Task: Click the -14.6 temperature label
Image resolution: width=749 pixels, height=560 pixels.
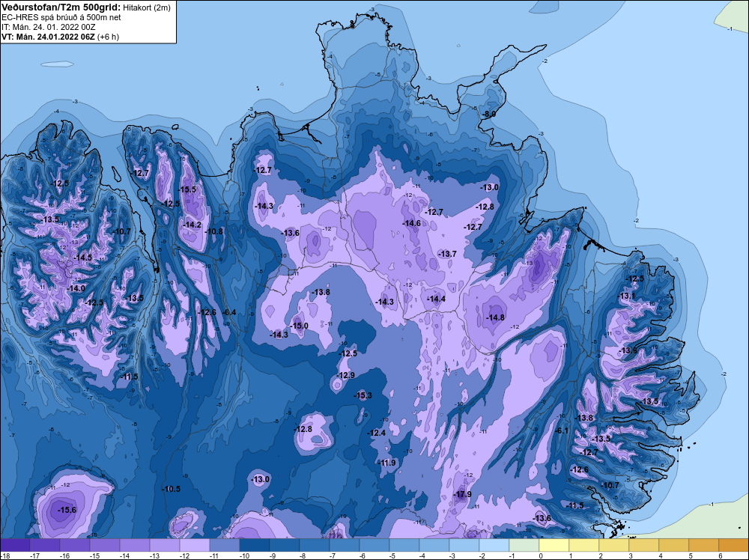Action: coord(412,223)
